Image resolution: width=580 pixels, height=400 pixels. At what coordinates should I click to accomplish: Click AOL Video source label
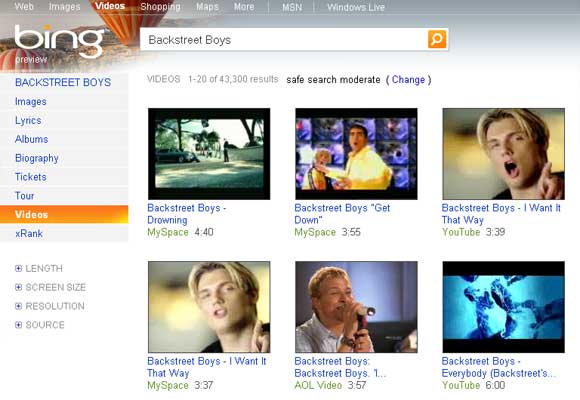tap(318, 385)
